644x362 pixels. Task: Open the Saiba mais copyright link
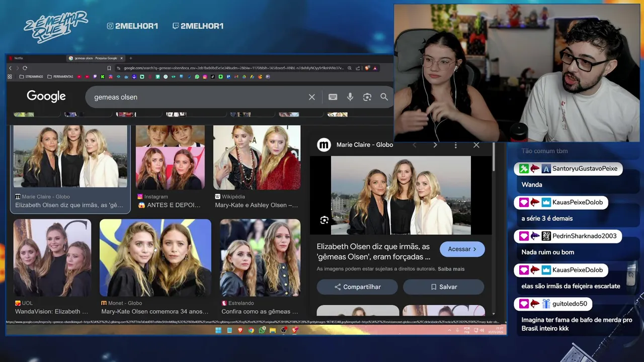[x=451, y=269]
